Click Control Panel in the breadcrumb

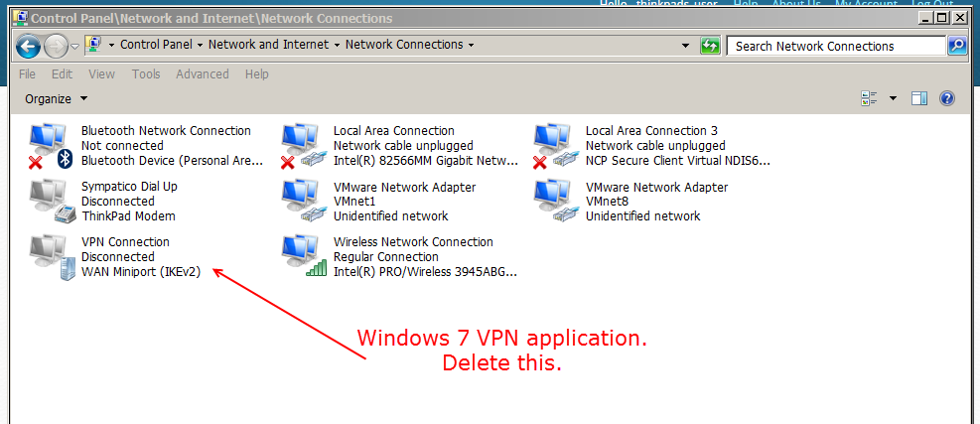(156, 45)
